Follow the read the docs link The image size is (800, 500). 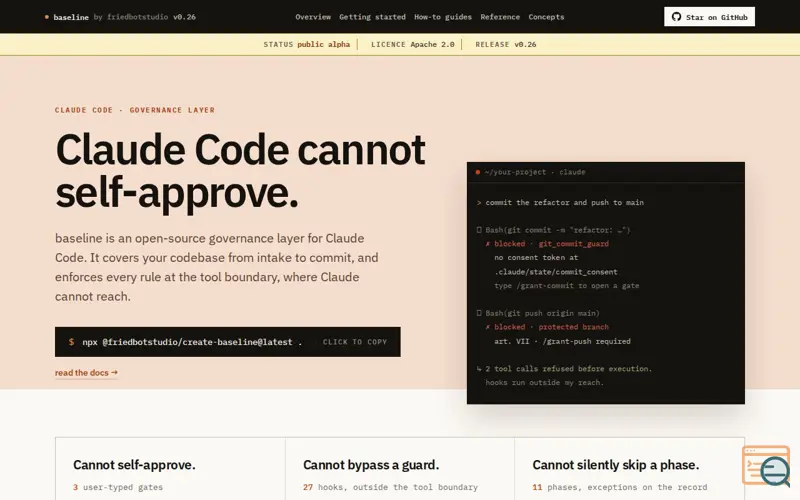click(x=86, y=372)
